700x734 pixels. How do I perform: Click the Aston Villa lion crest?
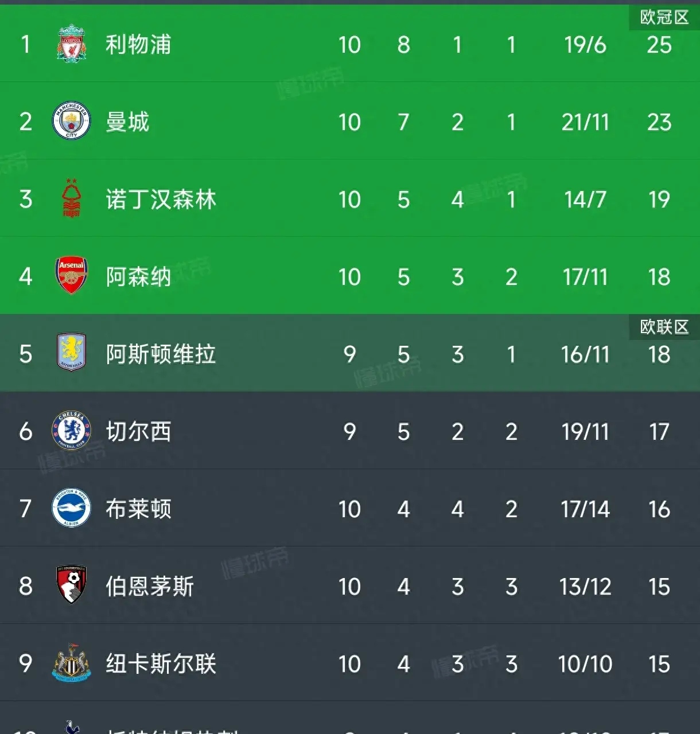[x=71, y=353]
